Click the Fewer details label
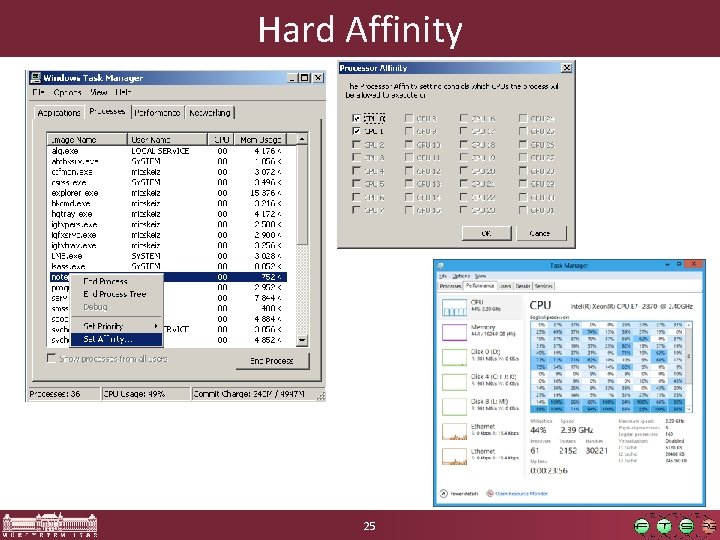 click(465, 494)
